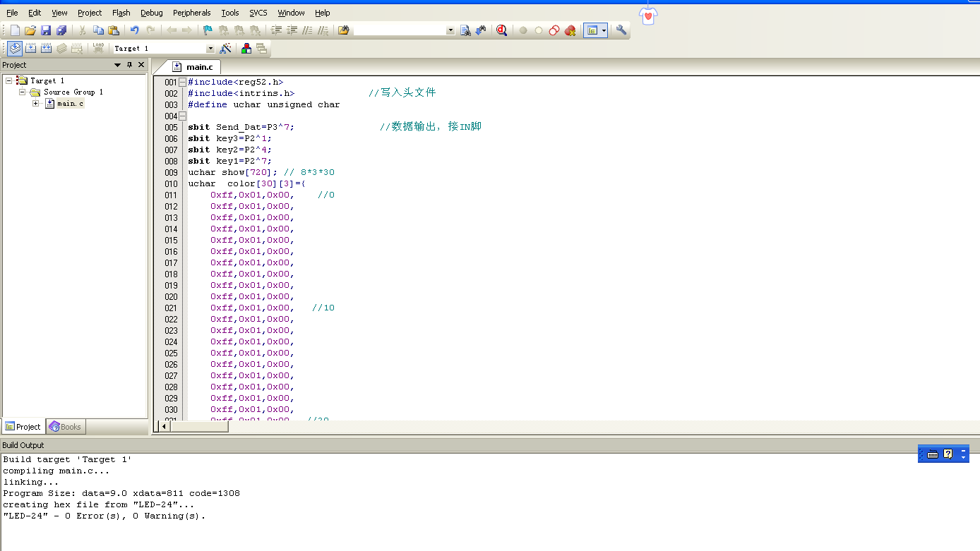
Task: Open Options for Target with the magic wand
Action: pos(225,48)
